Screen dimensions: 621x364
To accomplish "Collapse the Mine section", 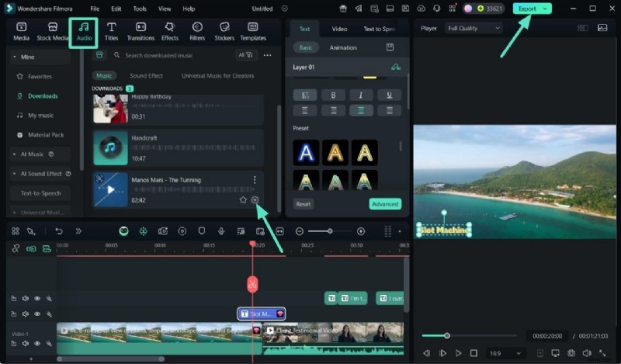I will click(15, 57).
